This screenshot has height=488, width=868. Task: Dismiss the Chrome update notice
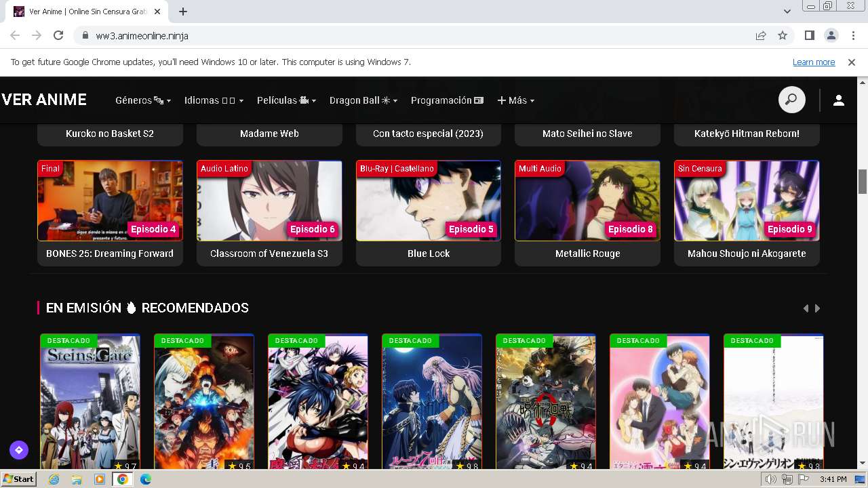pos(852,62)
